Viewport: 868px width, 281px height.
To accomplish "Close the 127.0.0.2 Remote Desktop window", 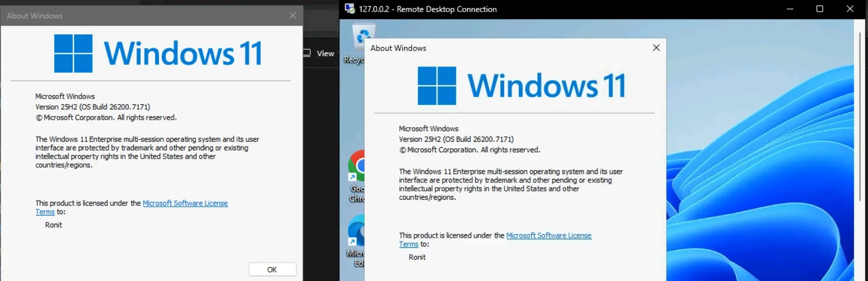I will [850, 9].
